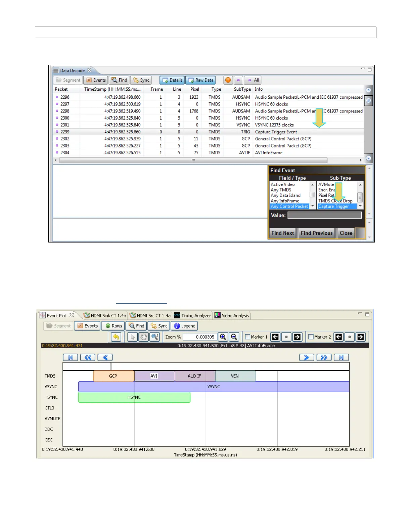Click the AUD IF block in the plot
The height and width of the screenshot is (532, 411).
pos(195,376)
